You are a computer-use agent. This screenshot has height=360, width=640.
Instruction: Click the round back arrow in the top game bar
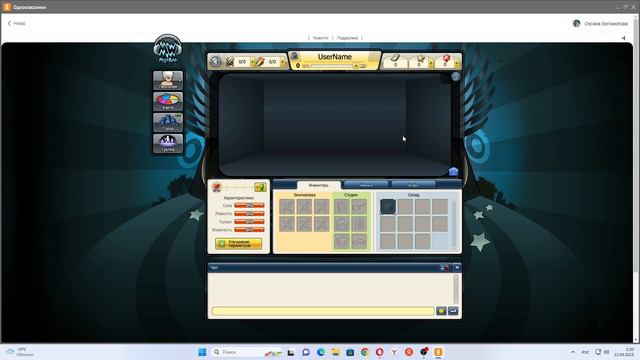(x=216, y=62)
